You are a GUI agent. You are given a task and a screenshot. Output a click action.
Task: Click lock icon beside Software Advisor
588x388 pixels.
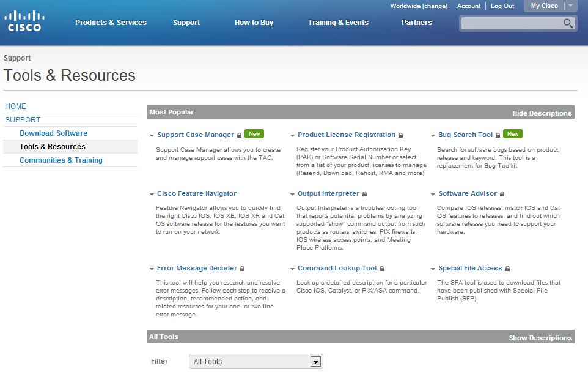point(502,194)
